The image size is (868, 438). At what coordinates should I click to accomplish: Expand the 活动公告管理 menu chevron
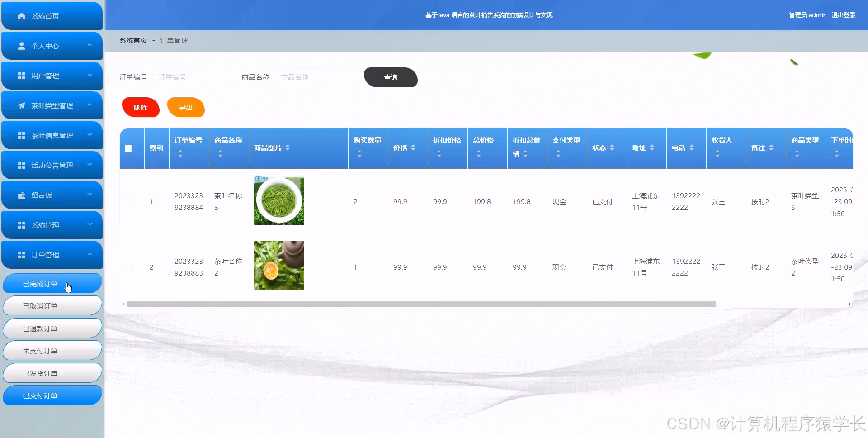click(x=90, y=165)
